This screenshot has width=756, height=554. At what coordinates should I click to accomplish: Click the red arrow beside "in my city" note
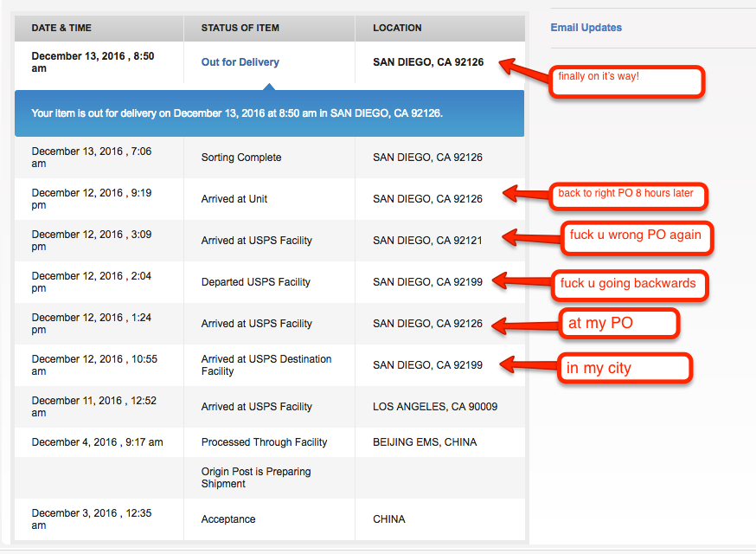point(528,366)
